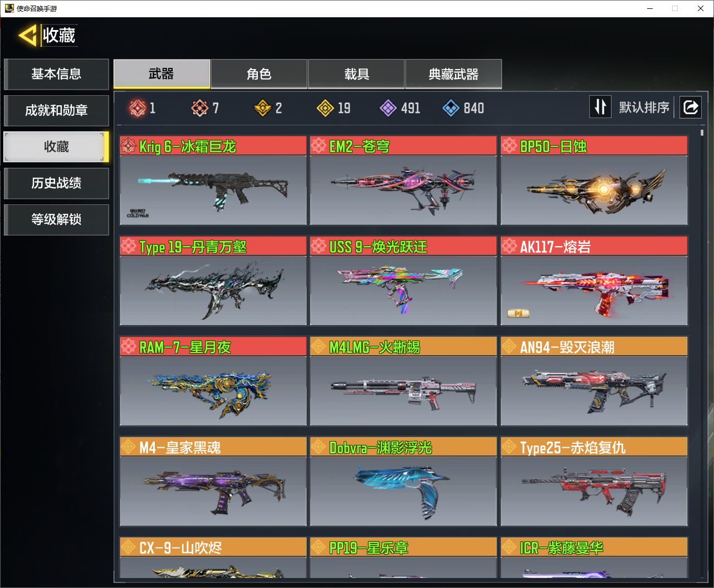Click the share export icon
714x588 pixels.
[x=691, y=107]
